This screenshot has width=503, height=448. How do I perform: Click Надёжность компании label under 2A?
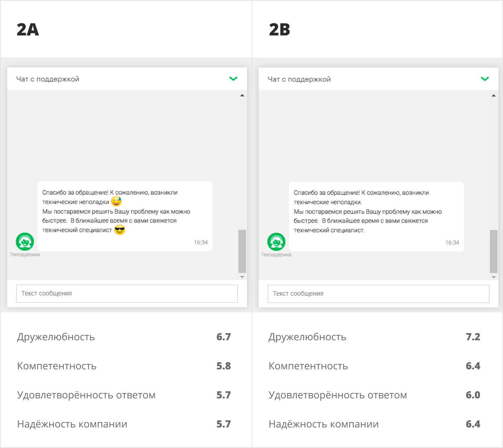pyautogui.click(x=72, y=424)
